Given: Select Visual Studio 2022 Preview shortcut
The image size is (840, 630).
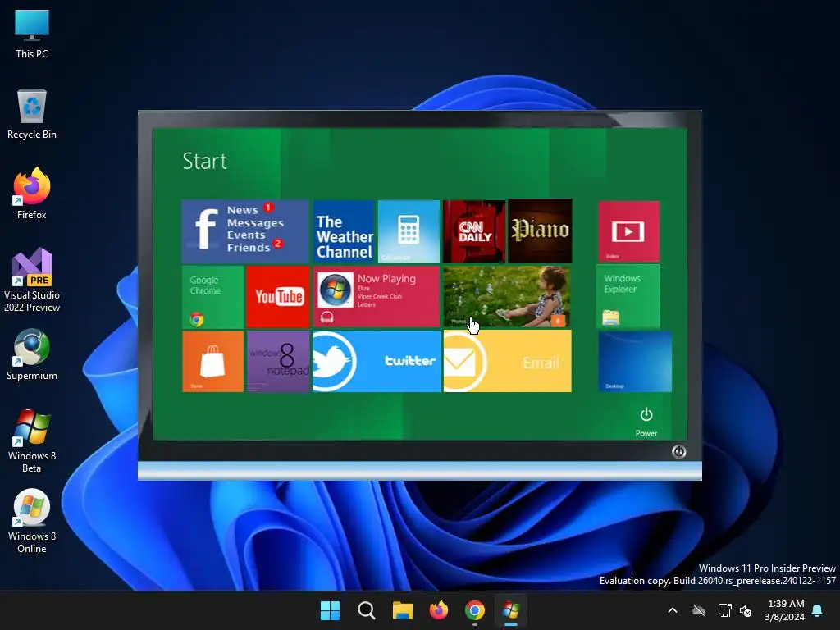Looking at the screenshot, I should click(32, 280).
